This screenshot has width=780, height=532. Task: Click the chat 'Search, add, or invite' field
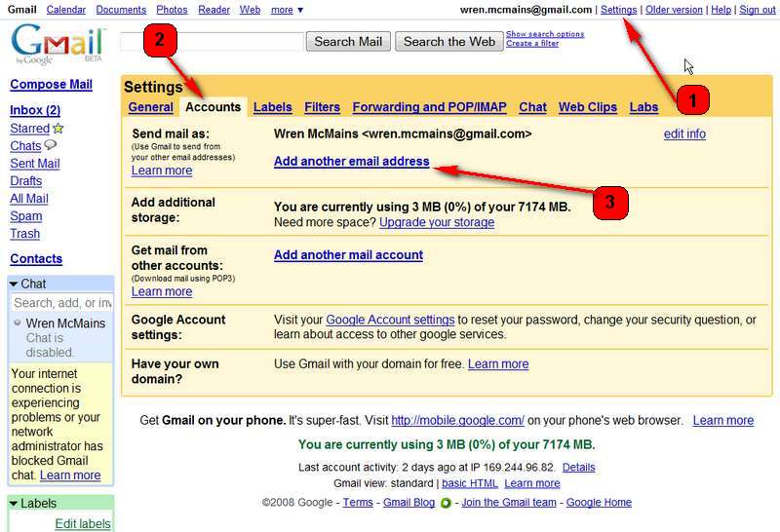coord(62,303)
